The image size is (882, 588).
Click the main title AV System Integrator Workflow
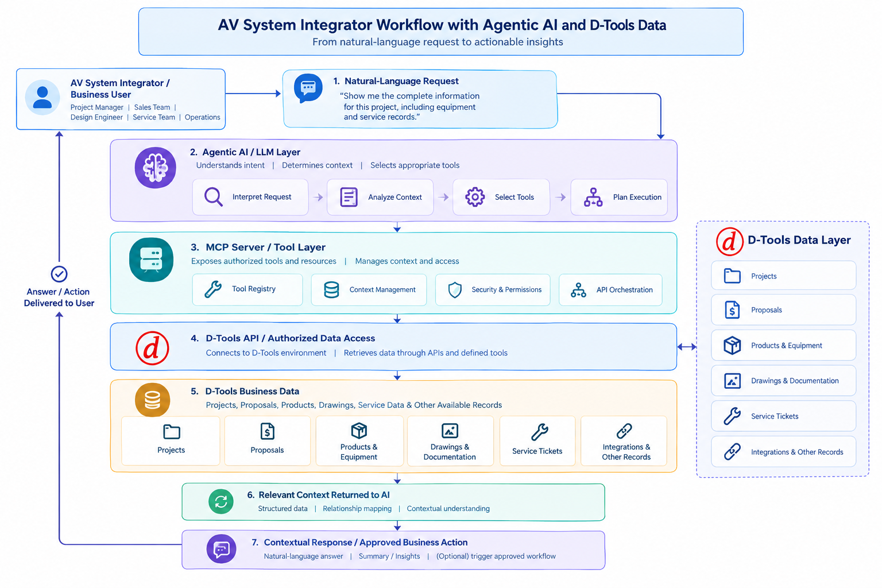click(442, 25)
